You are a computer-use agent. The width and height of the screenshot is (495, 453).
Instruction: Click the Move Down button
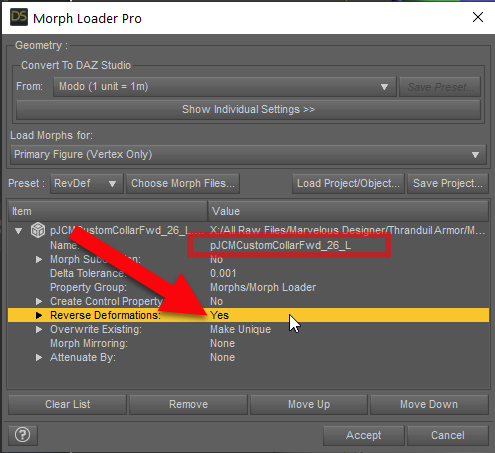[429, 404]
